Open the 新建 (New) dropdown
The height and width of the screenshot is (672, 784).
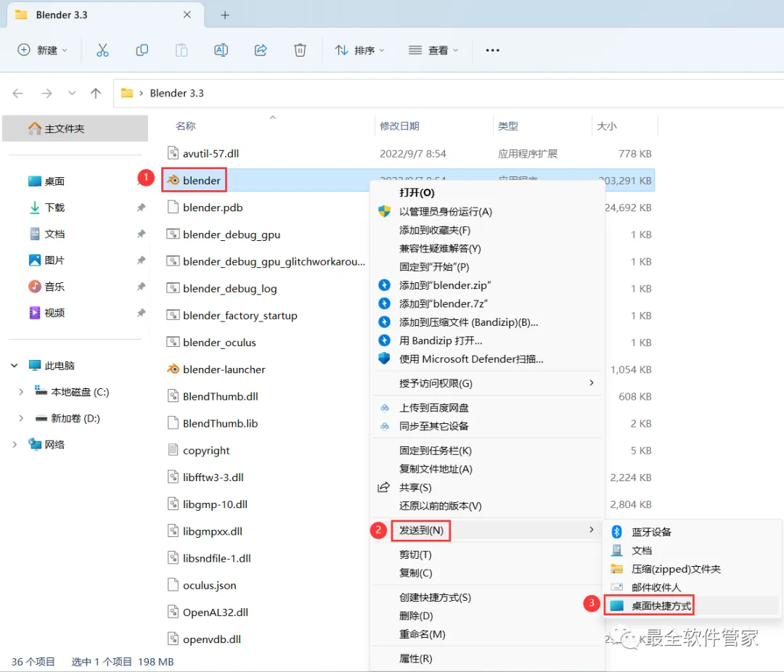tap(43, 51)
